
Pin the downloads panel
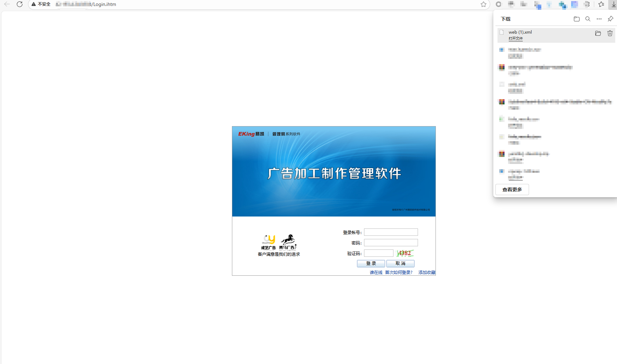coord(610,19)
